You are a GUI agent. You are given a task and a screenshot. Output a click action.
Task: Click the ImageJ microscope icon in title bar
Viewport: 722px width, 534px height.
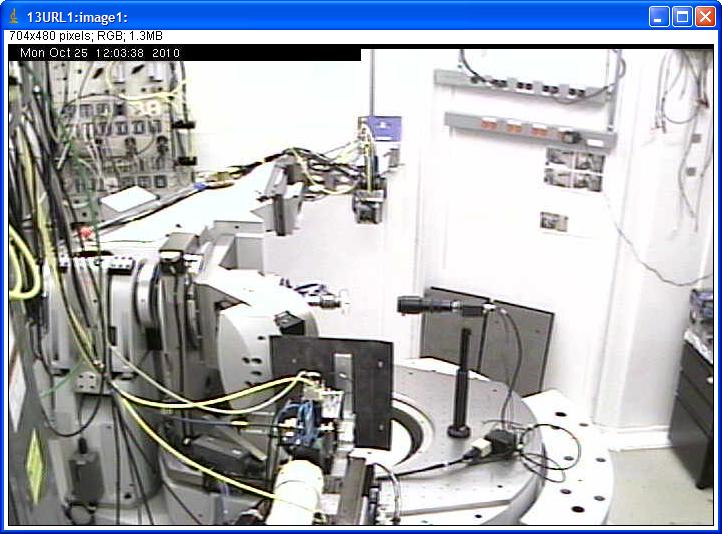pyautogui.click(x=14, y=16)
